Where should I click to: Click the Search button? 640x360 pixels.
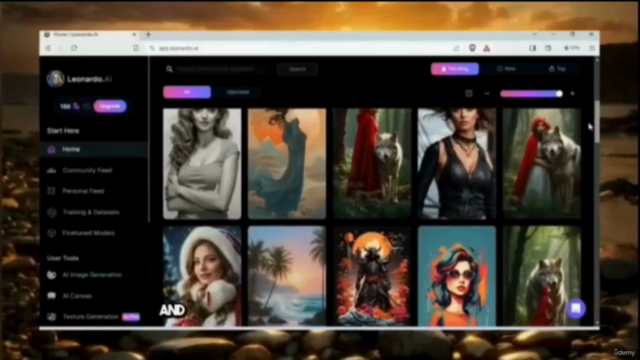point(297,69)
